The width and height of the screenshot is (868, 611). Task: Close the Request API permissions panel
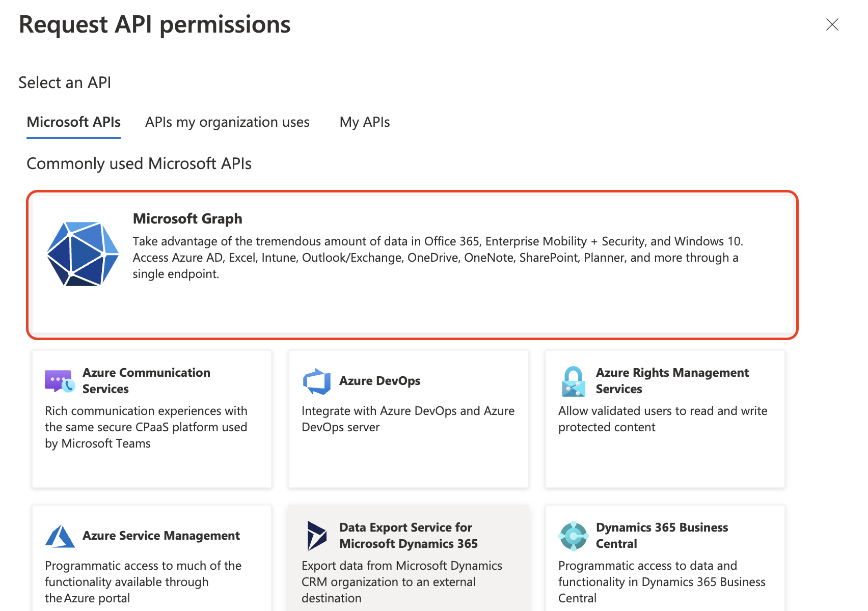(832, 24)
